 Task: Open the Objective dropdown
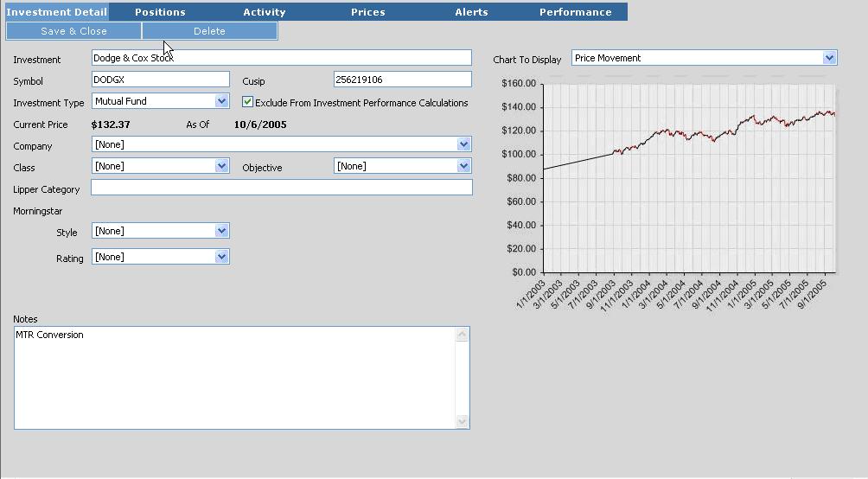tap(464, 166)
